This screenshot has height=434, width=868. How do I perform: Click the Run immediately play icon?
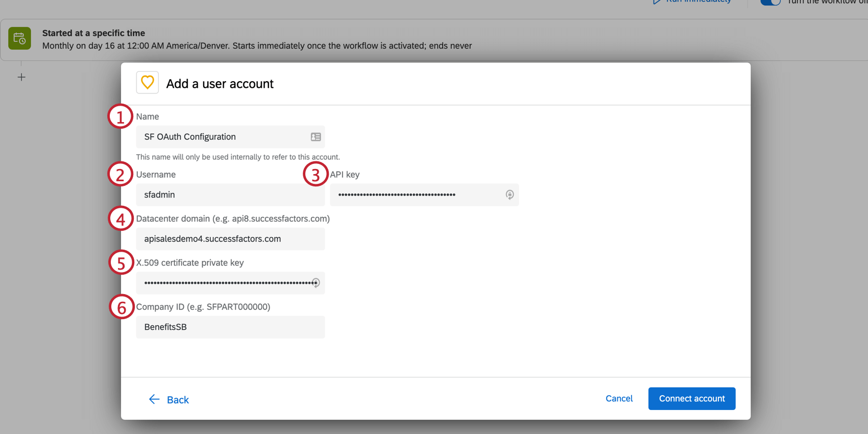pyautogui.click(x=657, y=2)
